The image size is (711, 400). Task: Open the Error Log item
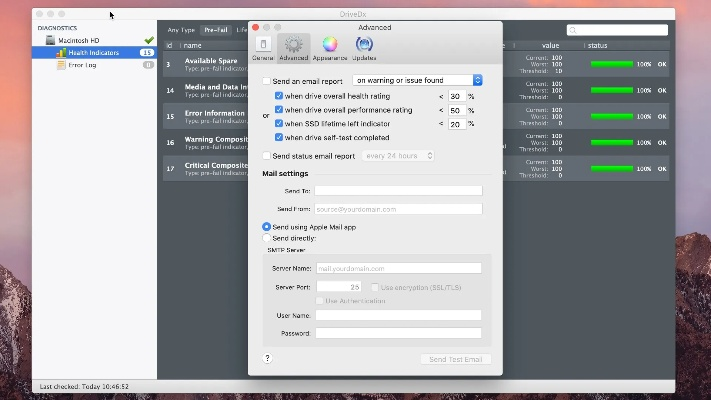pyautogui.click(x=82, y=64)
